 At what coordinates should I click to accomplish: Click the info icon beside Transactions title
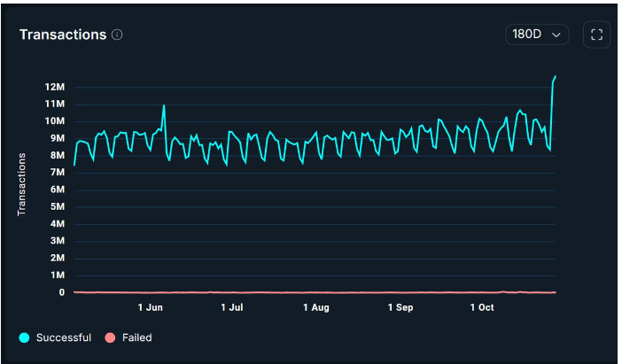coord(117,35)
